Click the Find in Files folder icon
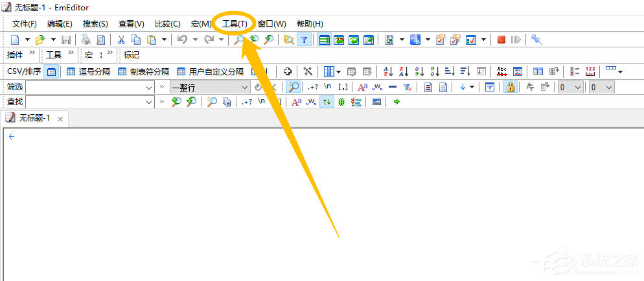Screen dimensions: 644x281 point(289,40)
